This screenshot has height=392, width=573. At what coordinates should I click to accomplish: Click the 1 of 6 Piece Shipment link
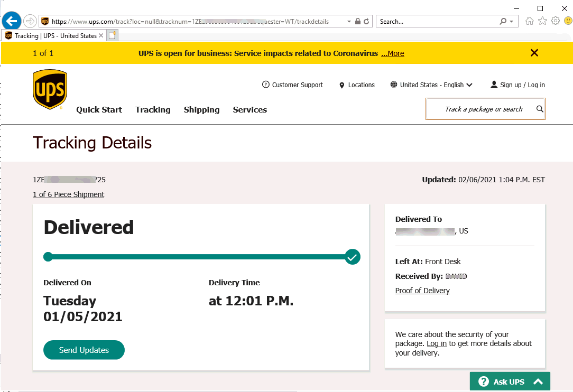pos(68,194)
